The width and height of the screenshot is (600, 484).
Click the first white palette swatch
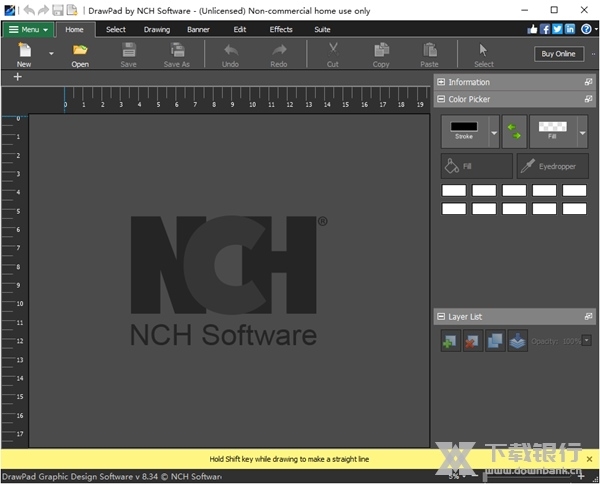click(454, 190)
